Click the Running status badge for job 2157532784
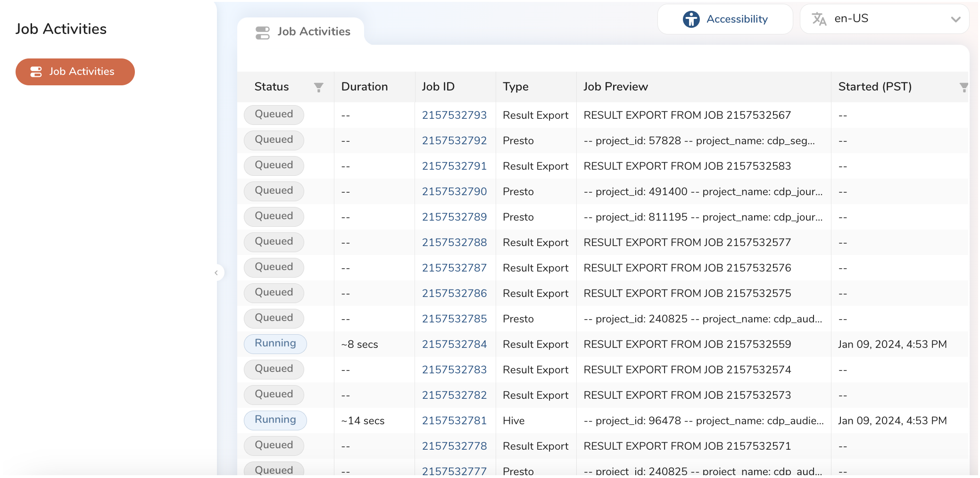This screenshot has width=980, height=478. point(275,344)
